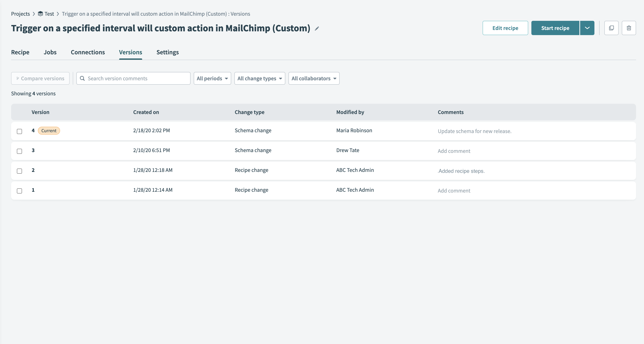The height and width of the screenshot is (344, 644).
Task: Switch to the Jobs tab
Action: (50, 52)
